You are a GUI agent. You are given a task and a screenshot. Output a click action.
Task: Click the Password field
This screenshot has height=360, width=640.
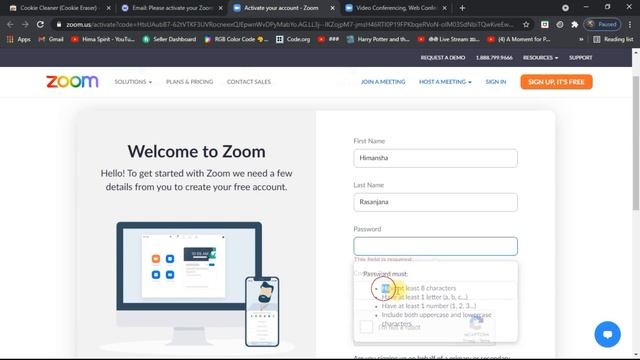pyautogui.click(x=436, y=246)
